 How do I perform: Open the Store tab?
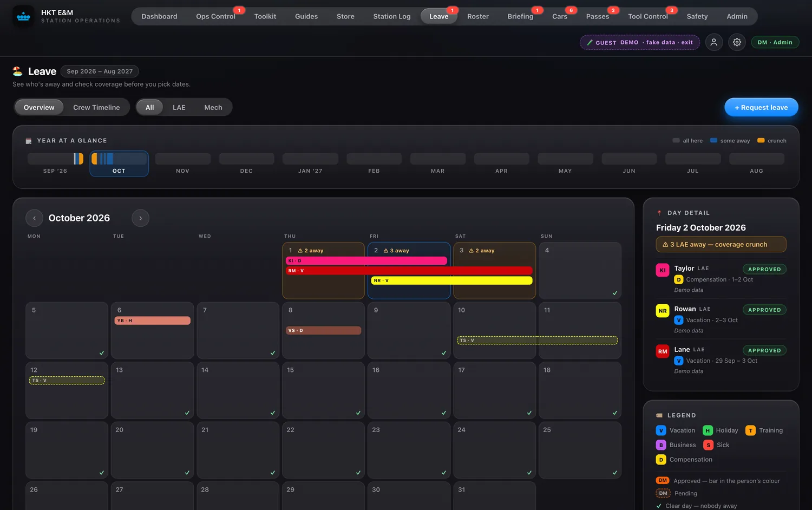[345, 16]
